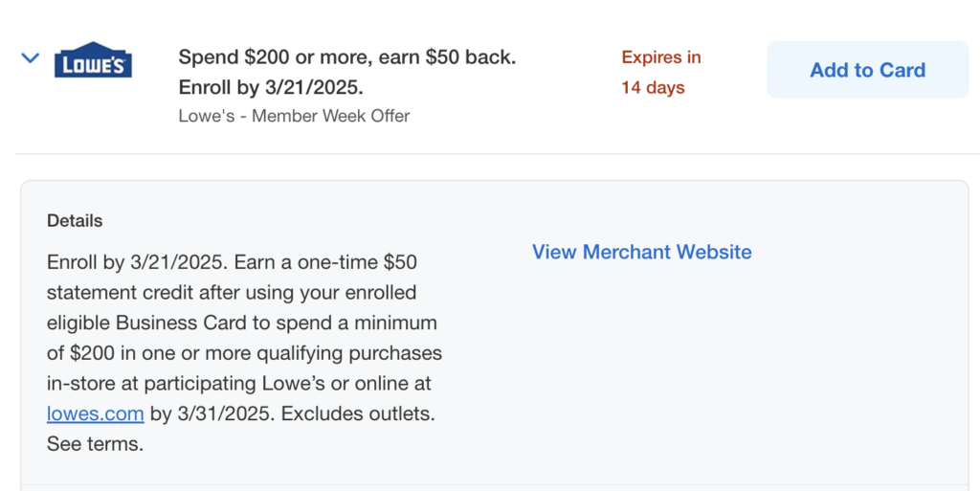Select the "Lowe's - Member Week Offer" subtitle
The image size is (980, 491).
click(294, 116)
